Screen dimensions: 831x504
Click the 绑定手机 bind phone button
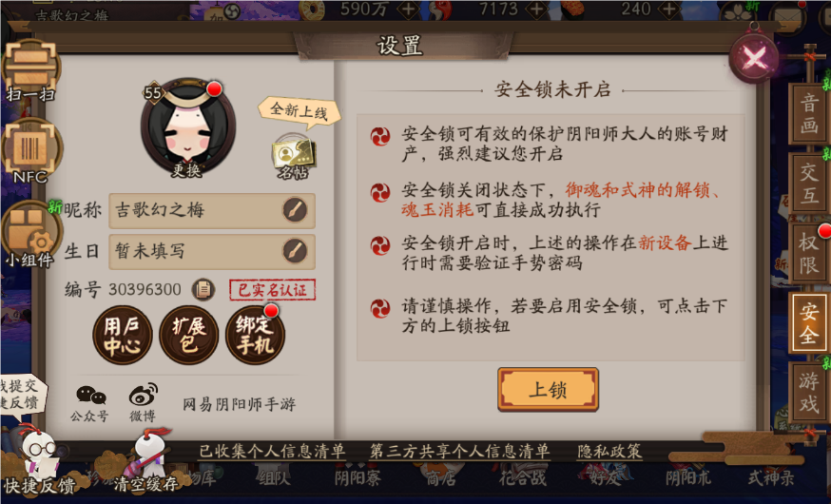point(255,335)
